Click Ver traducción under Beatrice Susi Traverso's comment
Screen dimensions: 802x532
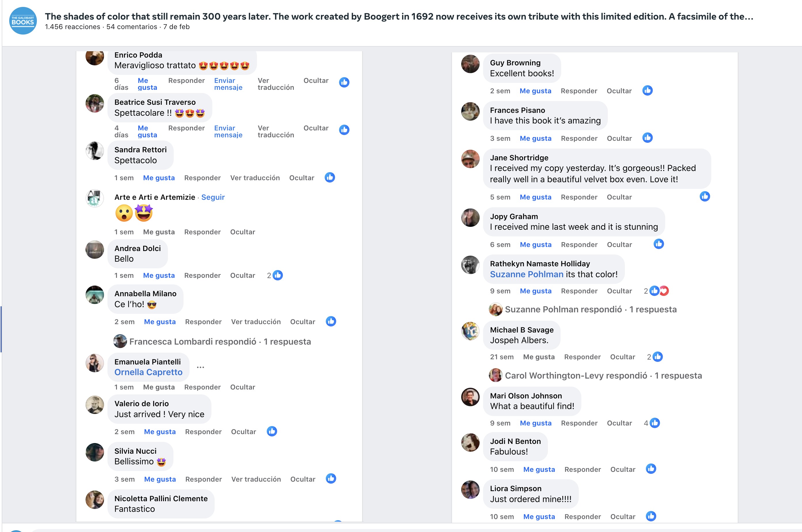[x=275, y=131]
